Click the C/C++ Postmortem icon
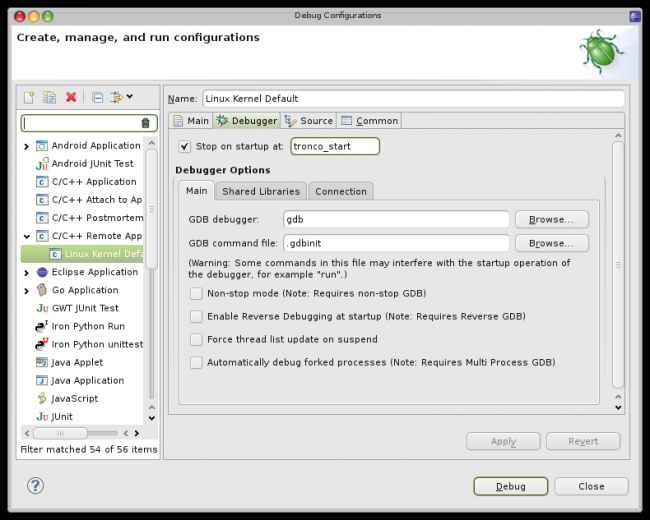 coord(41,218)
